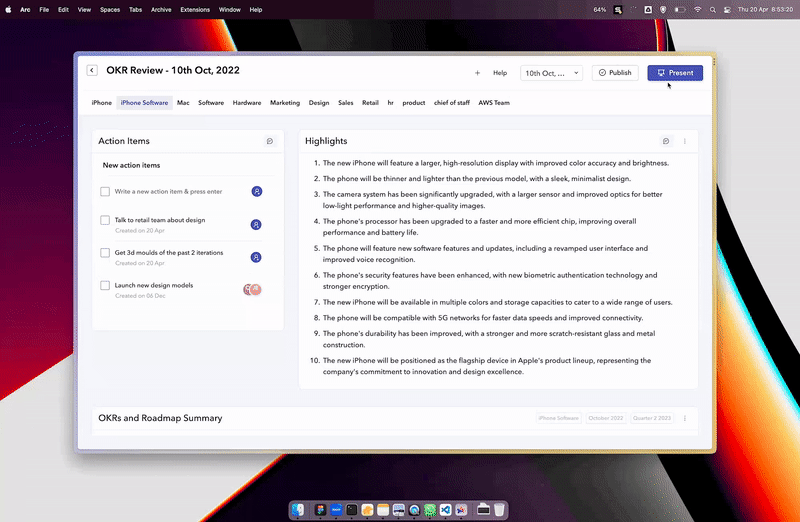Mark 'Launch new design models' as done

[x=105, y=285]
